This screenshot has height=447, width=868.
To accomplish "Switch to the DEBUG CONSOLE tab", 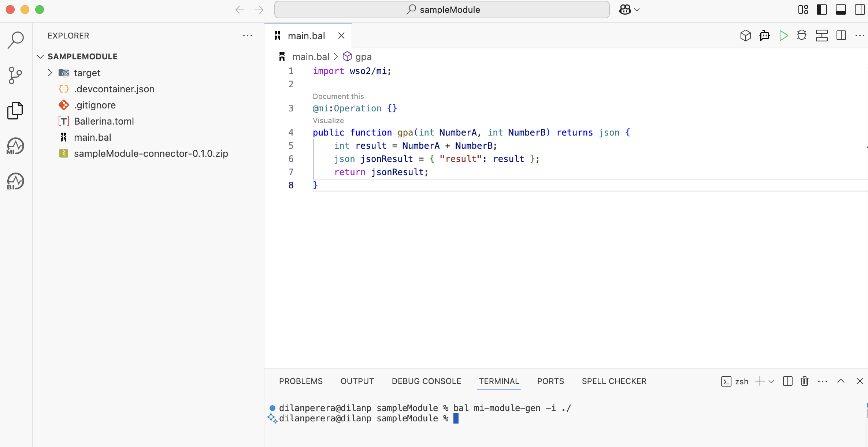I will [426, 381].
